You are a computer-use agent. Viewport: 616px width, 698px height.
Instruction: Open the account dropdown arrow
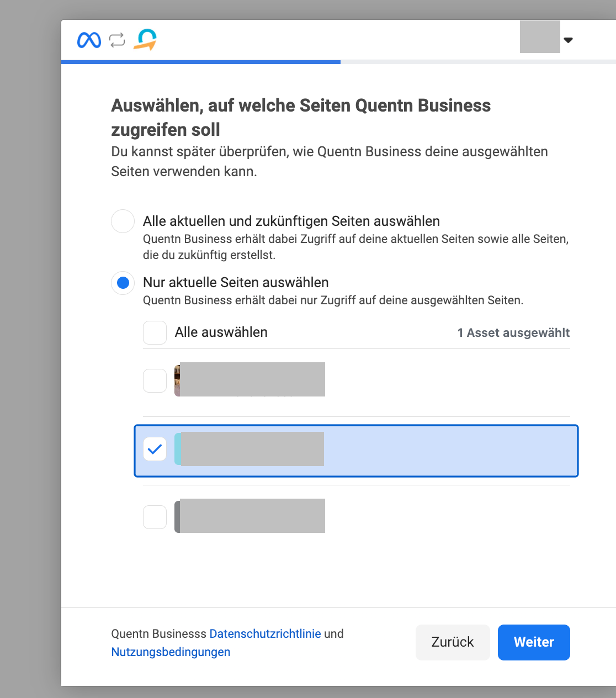pyautogui.click(x=568, y=40)
